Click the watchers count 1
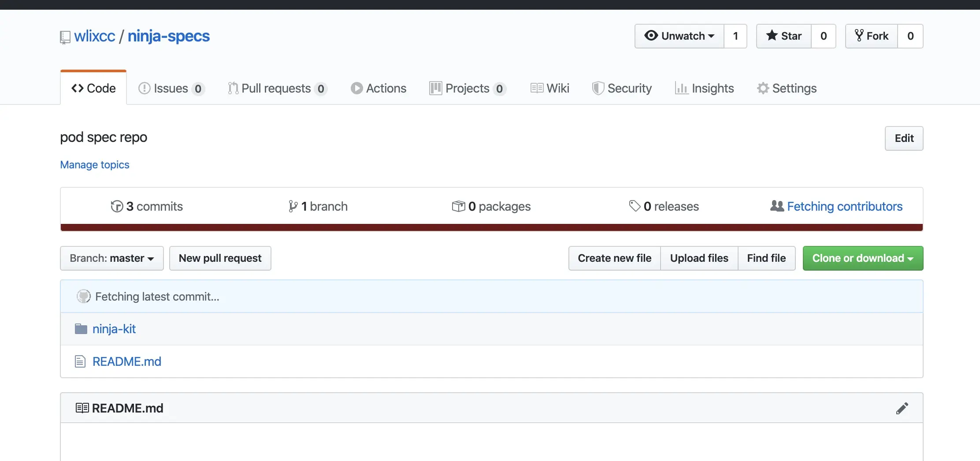Screen dimensions: 980x461 pos(735,36)
